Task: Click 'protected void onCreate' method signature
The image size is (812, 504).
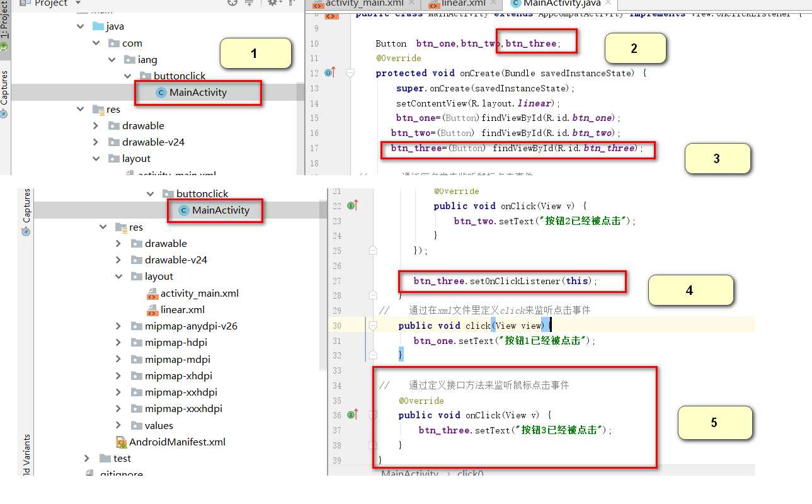Action: click(512, 73)
